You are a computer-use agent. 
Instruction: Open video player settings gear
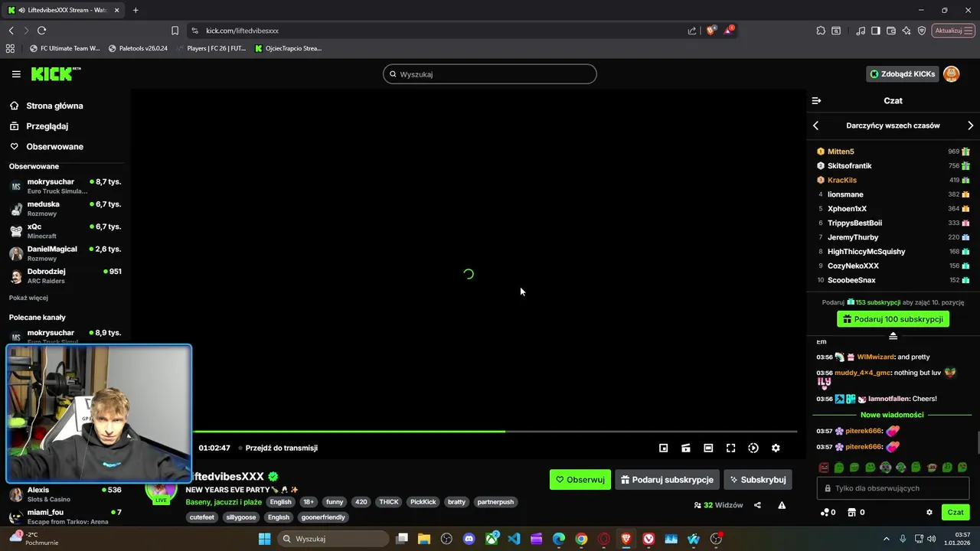[x=776, y=448]
